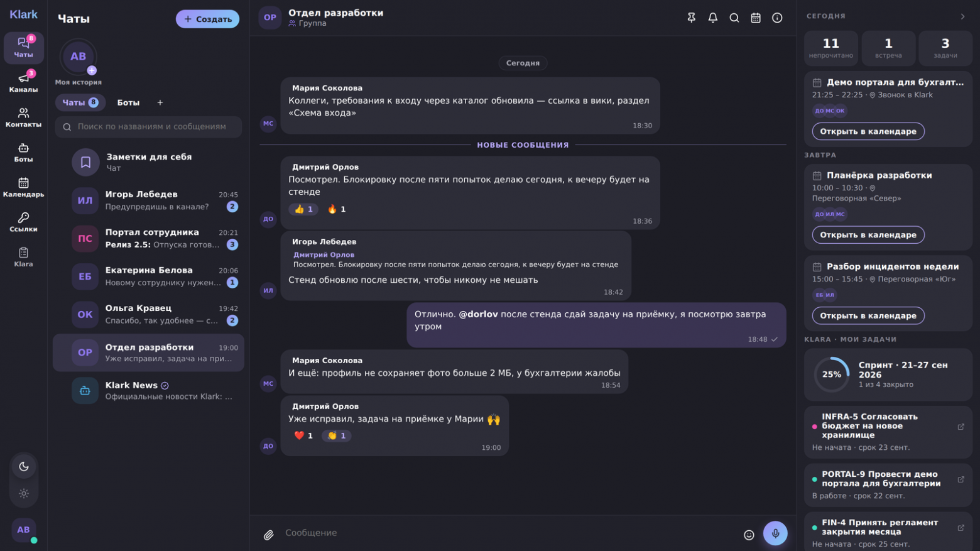The height and width of the screenshot is (551, 980).
Task: Select the Чаты filter tab
Action: (80, 102)
